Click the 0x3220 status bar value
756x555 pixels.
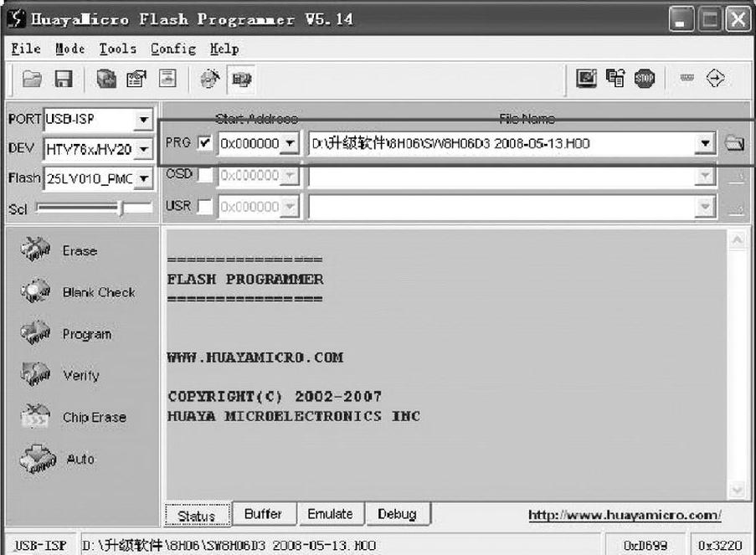tap(719, 545)
